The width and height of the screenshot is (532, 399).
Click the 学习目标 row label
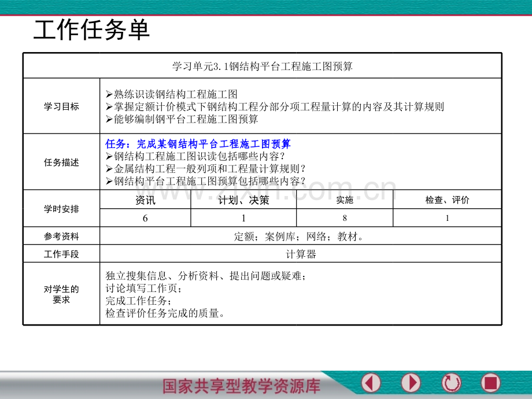(61, 106)
